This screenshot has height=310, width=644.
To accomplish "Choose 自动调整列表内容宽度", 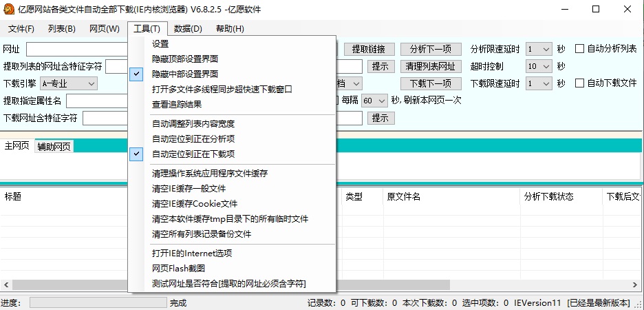I will (x=232, y=124).
